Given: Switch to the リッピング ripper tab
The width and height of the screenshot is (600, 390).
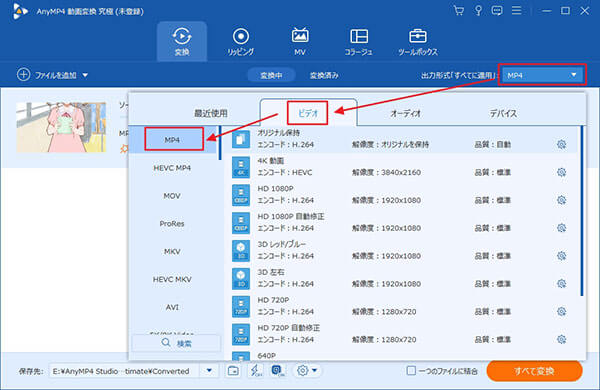Looking at the screenshot, I should tap(241, 41).
